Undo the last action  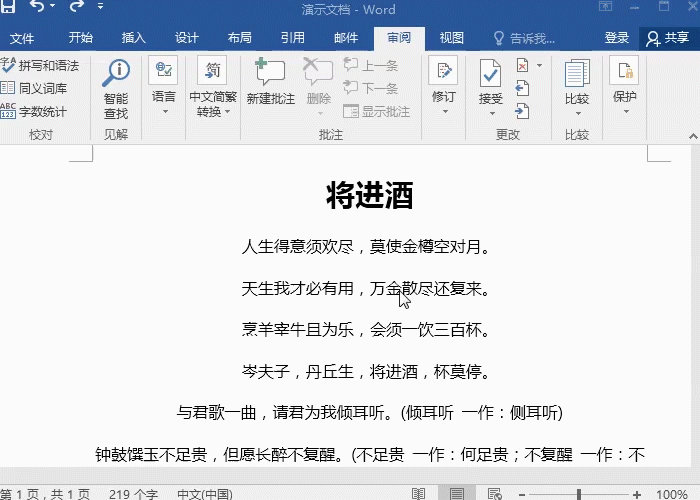pos(38,6)
